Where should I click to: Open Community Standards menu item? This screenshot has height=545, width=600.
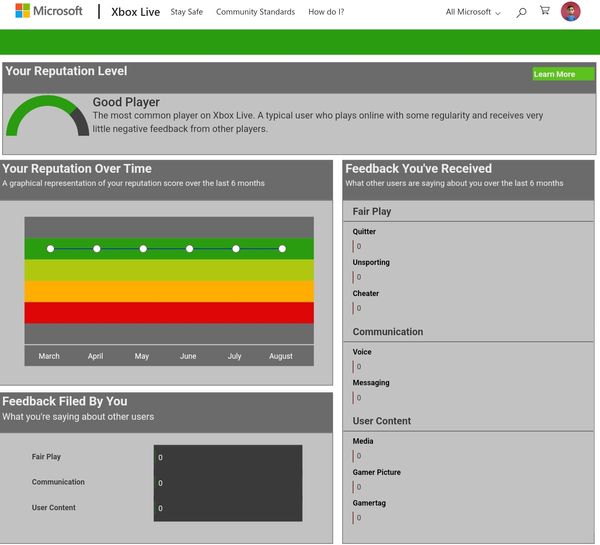255,12
